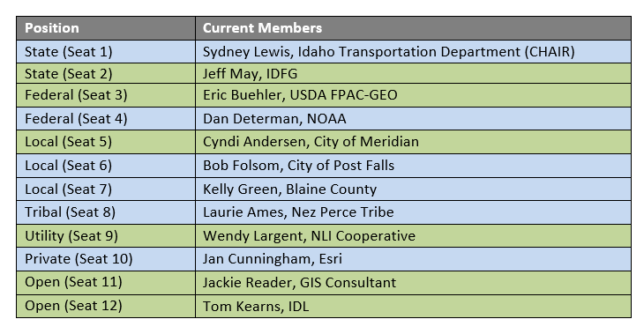The image size is (644, 334).
Task: Select the Jeff May, IDFG cell
Action: click(x=413, y=73)
